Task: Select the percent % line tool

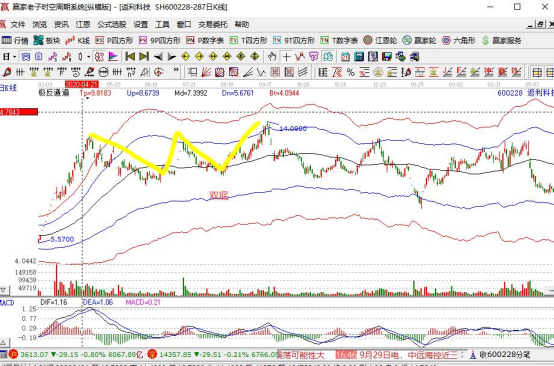Action: pos(350,72)
